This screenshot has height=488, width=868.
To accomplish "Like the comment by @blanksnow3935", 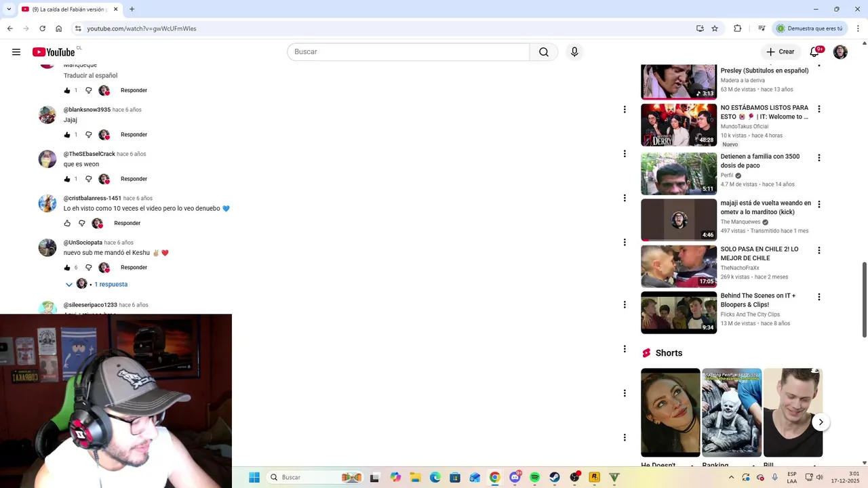I will tap(67, 135).
